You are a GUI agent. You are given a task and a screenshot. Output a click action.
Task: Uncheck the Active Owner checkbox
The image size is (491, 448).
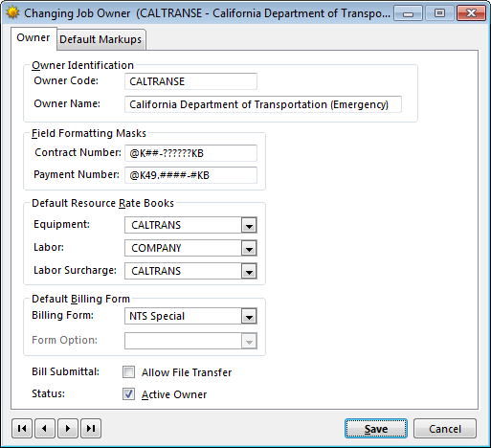click(128, 394)
